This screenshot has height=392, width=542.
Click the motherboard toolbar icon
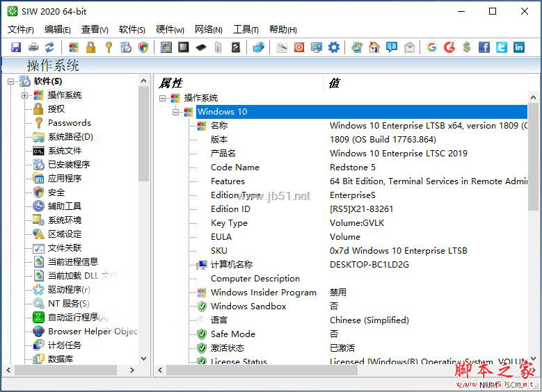(x=166, y=47)
